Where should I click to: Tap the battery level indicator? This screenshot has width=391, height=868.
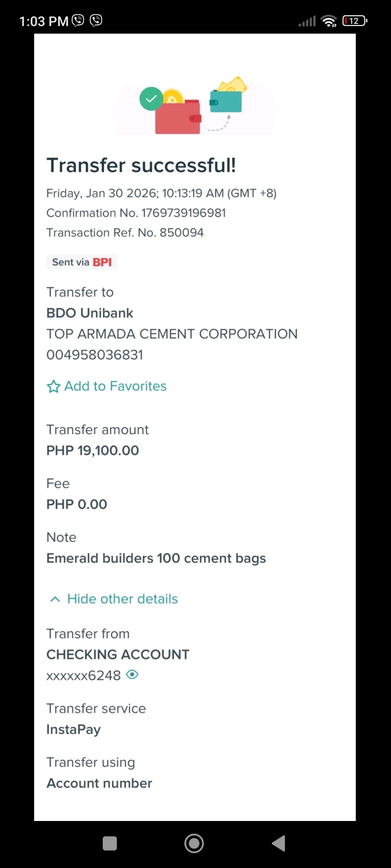click(354, 21)
